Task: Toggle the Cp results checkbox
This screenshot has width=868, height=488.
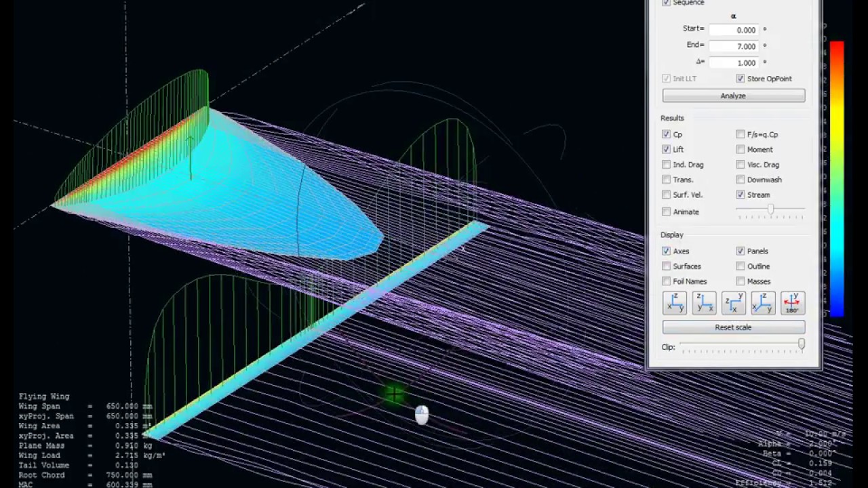Action: 667,134
